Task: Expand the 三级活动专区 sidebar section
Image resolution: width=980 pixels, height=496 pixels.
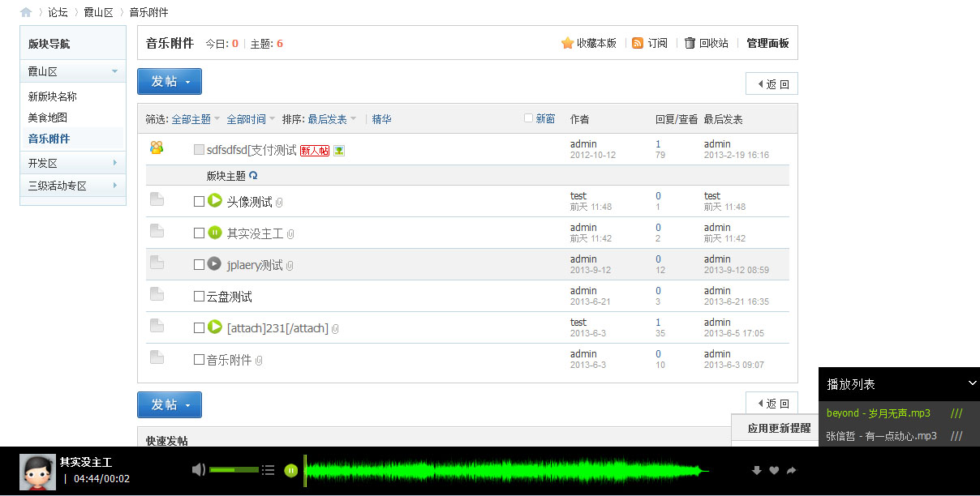Action: [115, 186]
